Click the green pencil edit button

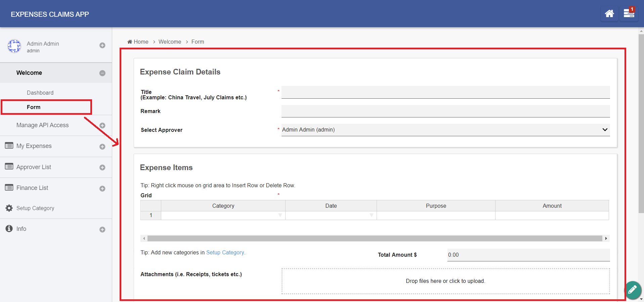pyautogui.click(x=633, y=290)
